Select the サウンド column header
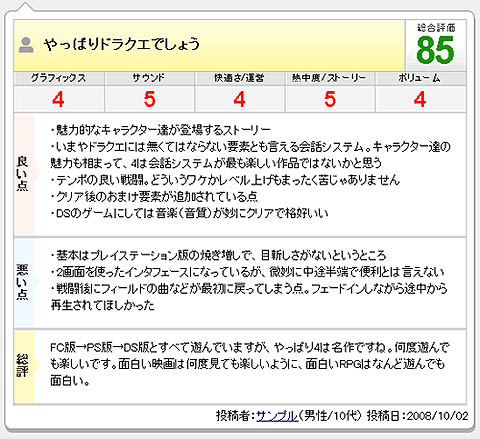Screen dimensions: 480x439 click(x=149, y=78)
